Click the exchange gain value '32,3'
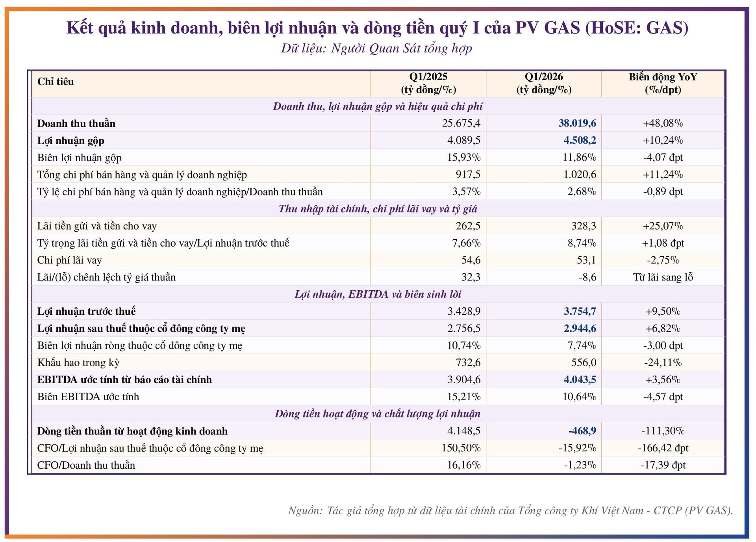 [471, 277]
